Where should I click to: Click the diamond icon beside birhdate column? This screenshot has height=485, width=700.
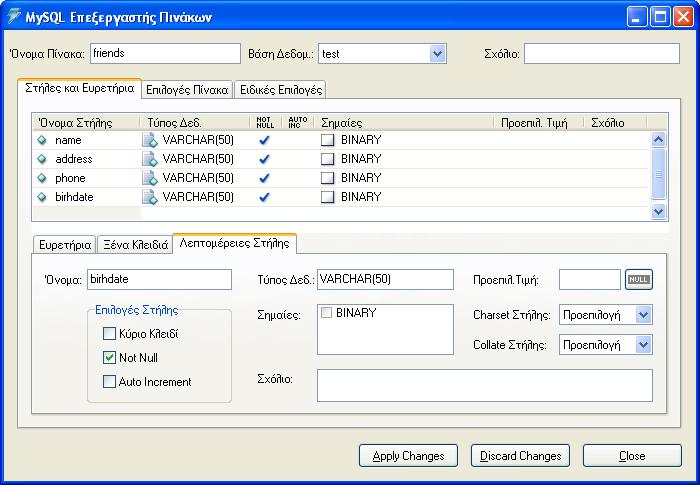pos(42,197)
